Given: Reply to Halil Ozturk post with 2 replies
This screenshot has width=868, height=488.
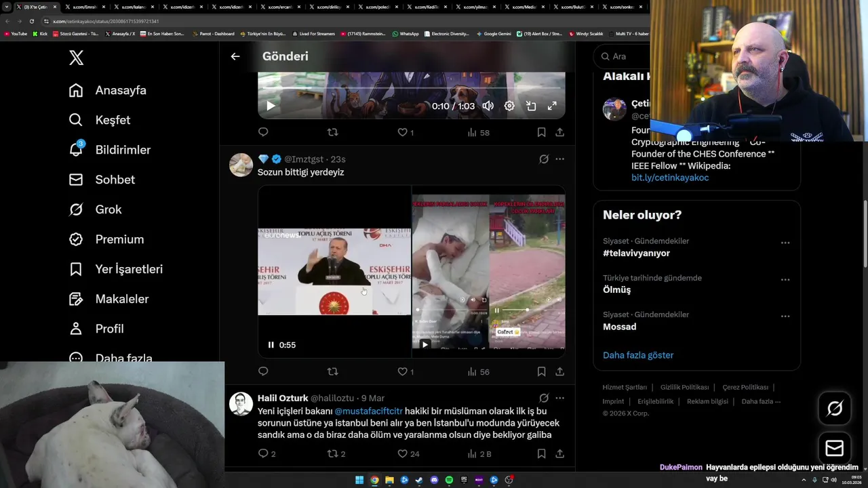Looking at the screenshot, I should (267, 453).
